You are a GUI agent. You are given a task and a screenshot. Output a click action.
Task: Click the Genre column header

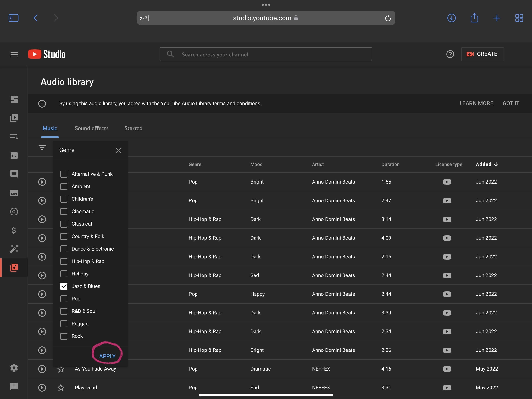click(x=195, y=164)
